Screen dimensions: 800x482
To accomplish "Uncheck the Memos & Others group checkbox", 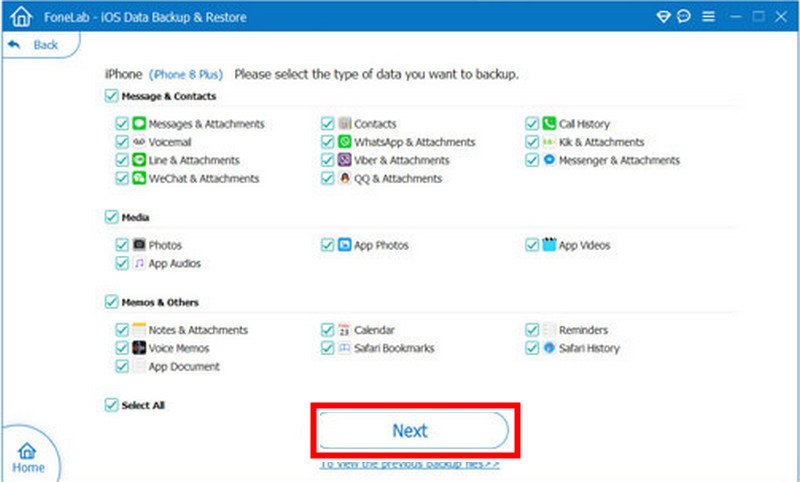I will coord(111,302).
